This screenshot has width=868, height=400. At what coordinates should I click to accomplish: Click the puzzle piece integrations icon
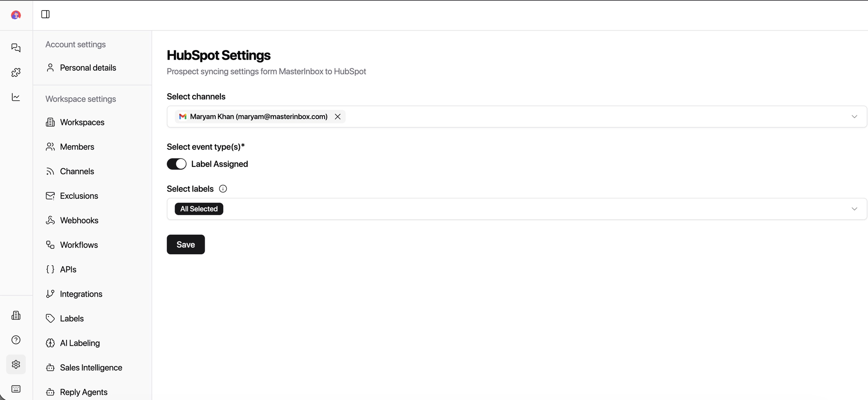(16, 72)
